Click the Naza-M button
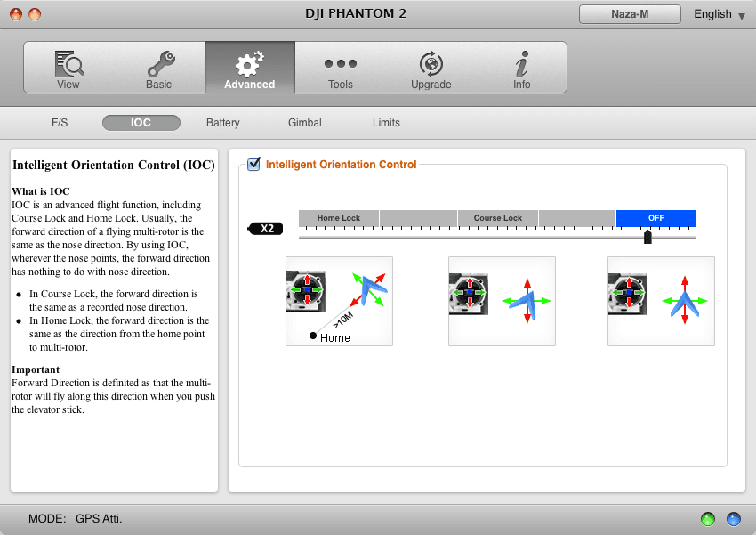This screenshot has height=535, width=756. point(630,14)
